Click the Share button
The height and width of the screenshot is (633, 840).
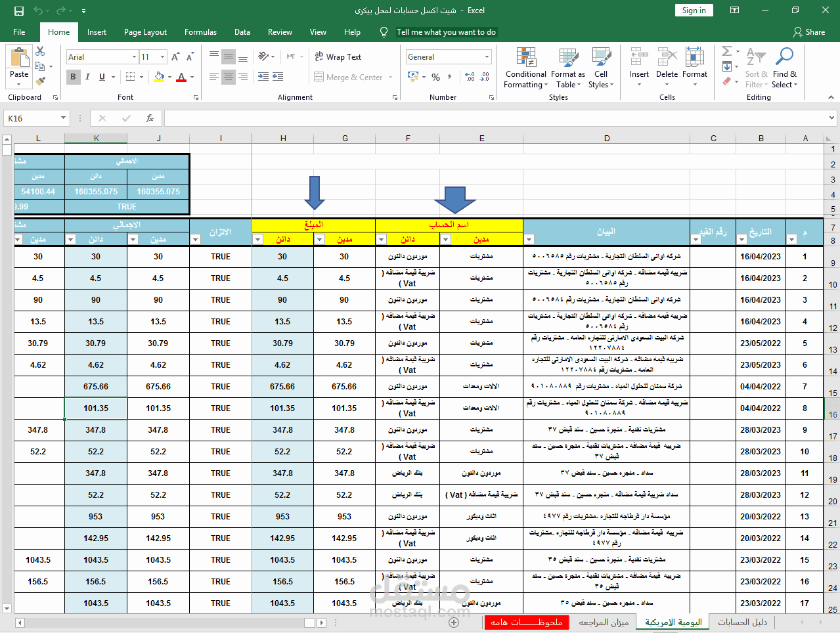tap(809, 32)
